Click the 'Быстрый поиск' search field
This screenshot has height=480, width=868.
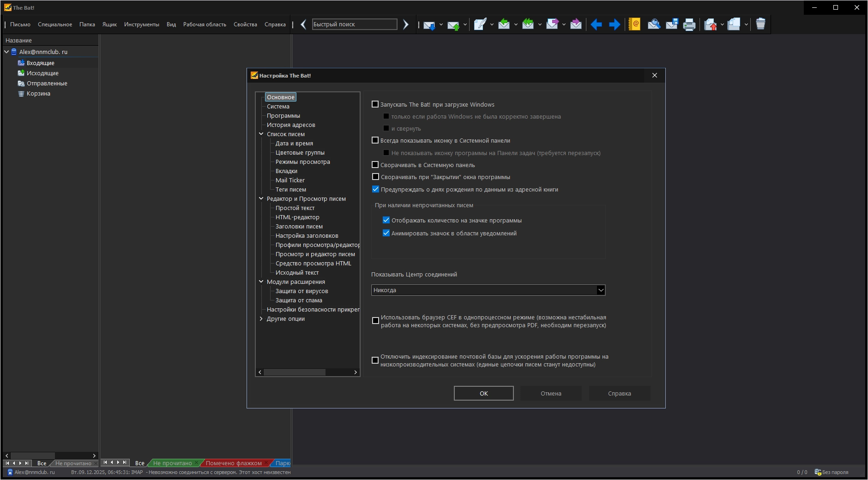[x=354, y=24]
